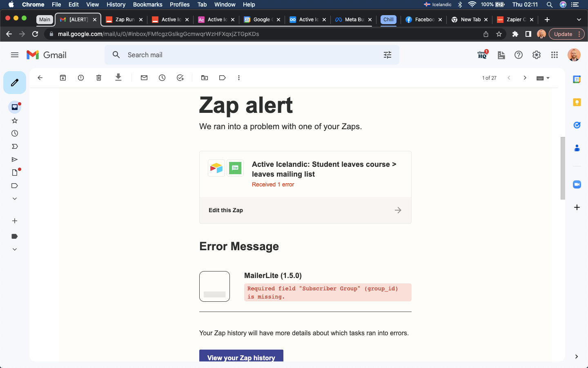Viewport: 588px width, 368px height.
Task: Toggle Gmail main menu hamburger
Action: tap(15, 55)
